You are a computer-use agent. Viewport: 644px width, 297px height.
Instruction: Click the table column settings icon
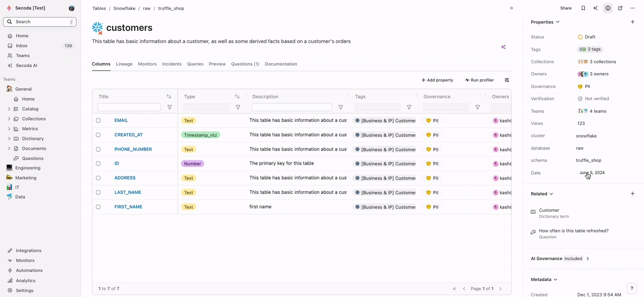click(507, 80)
